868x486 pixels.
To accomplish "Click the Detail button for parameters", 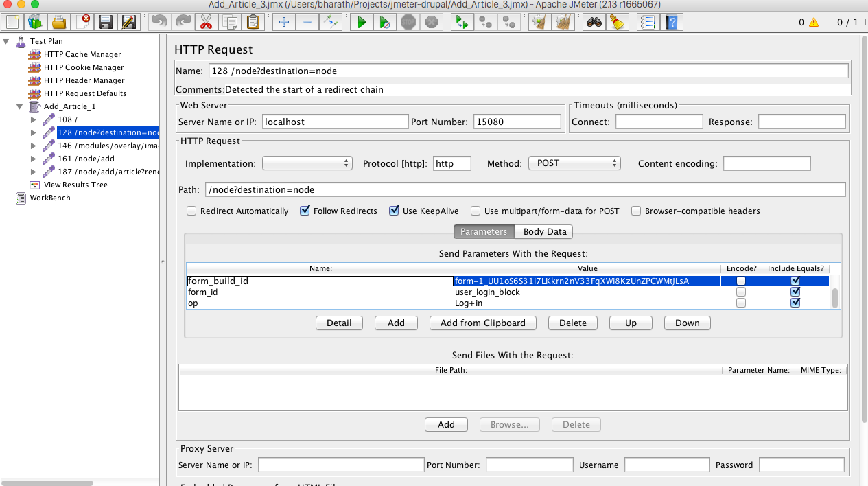I will 339,323.
